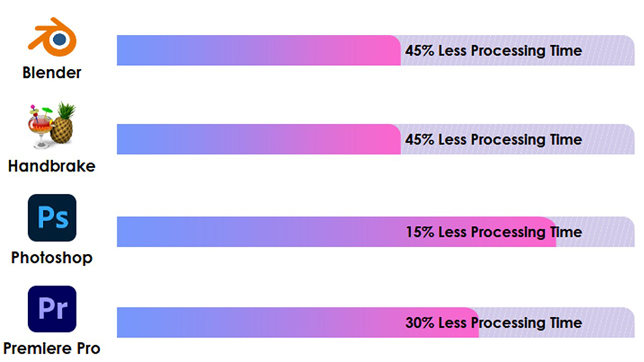Click the Handbrake pineapple cocktail icon
644x362 pixels.
click(52, 125)
